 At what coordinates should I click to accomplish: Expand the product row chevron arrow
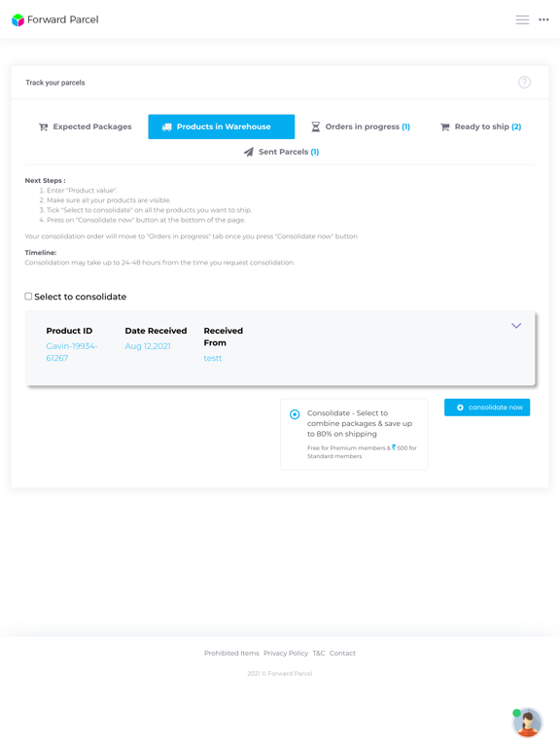[516, 326]
